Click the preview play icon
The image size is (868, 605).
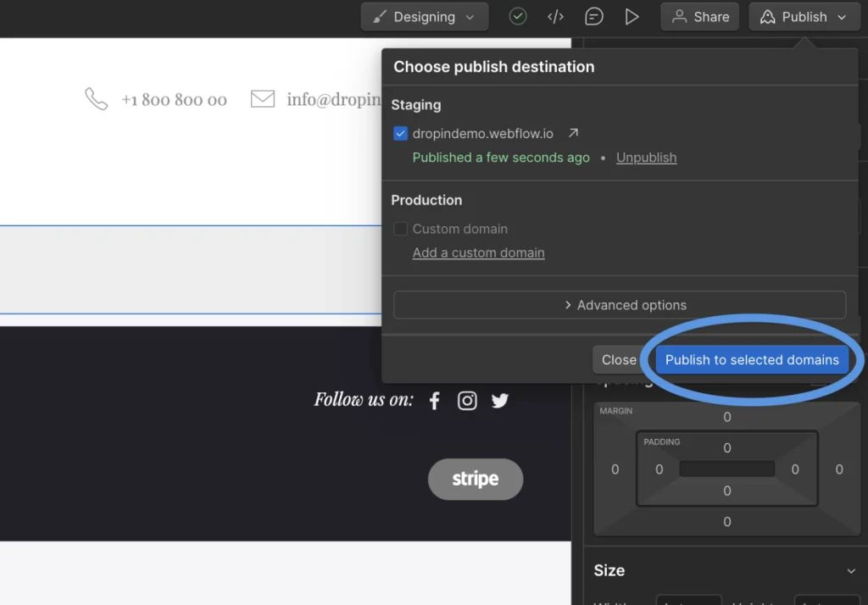pyautogui.click(x=632, y=17)
